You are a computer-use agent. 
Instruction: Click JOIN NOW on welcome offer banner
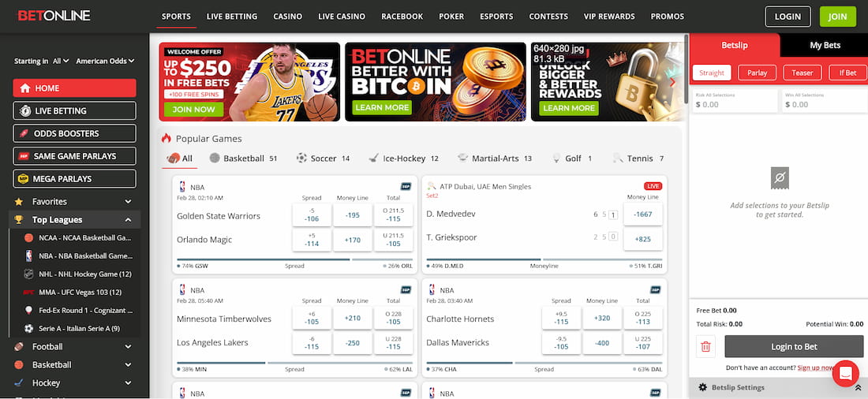click(194, 110)
